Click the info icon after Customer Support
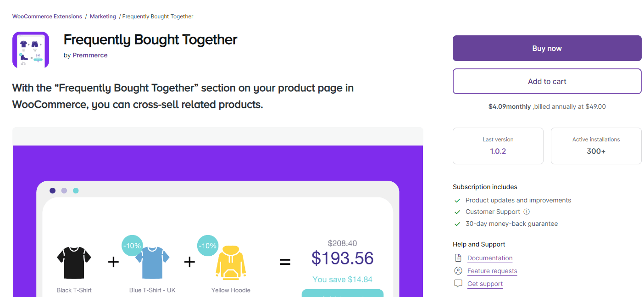The height and width of the screenshot is (297, 644). [526, 212]
